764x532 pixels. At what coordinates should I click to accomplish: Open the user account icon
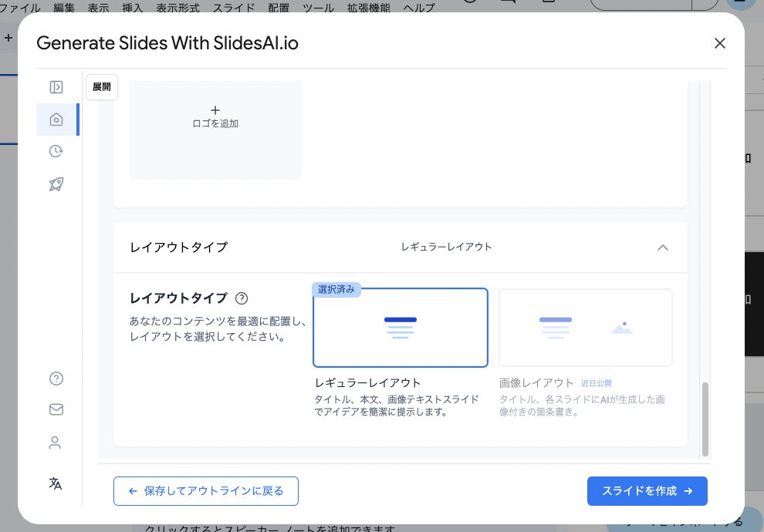(55, 443)
